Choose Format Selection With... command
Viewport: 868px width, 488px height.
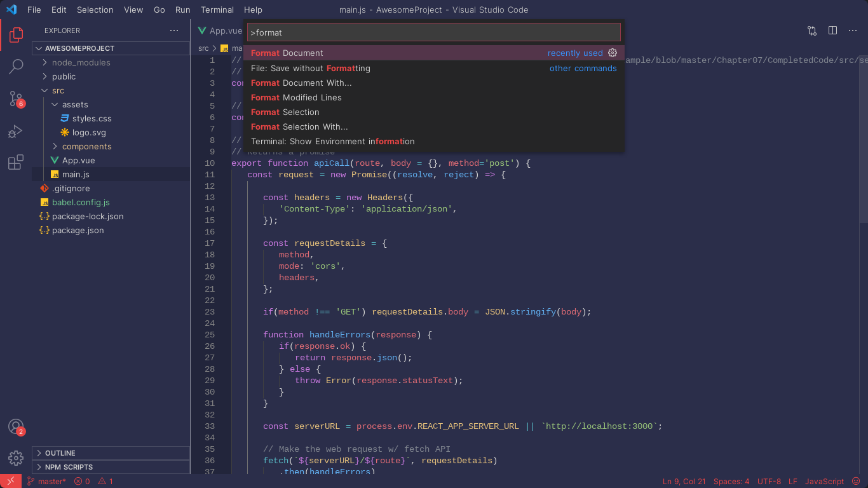pos(434,126)
